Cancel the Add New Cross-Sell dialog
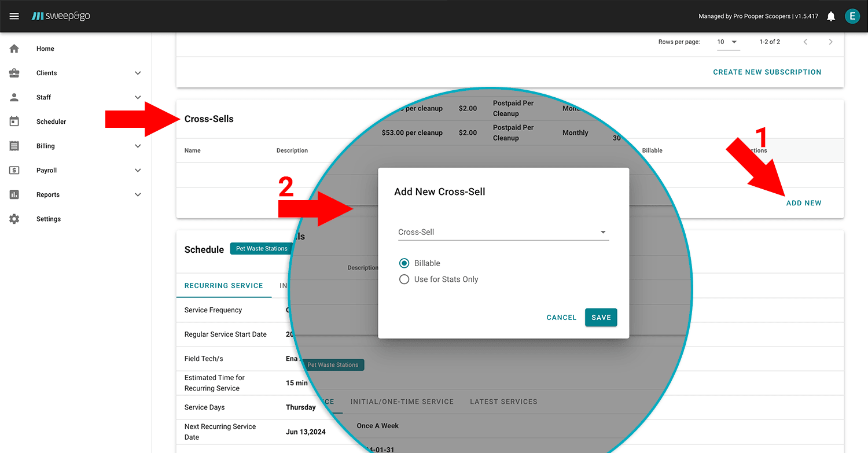This screenshot has width=868, height=453. click(x=561, y=318)
